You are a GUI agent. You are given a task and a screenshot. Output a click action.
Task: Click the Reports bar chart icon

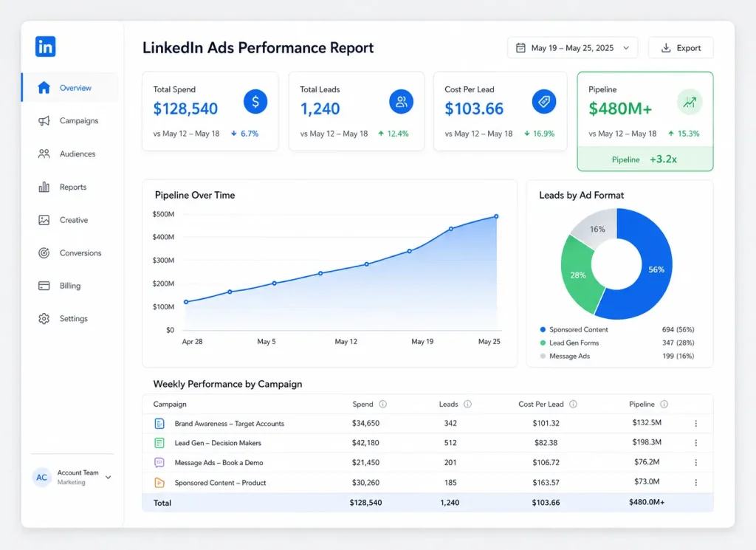[x=44, y=187]
